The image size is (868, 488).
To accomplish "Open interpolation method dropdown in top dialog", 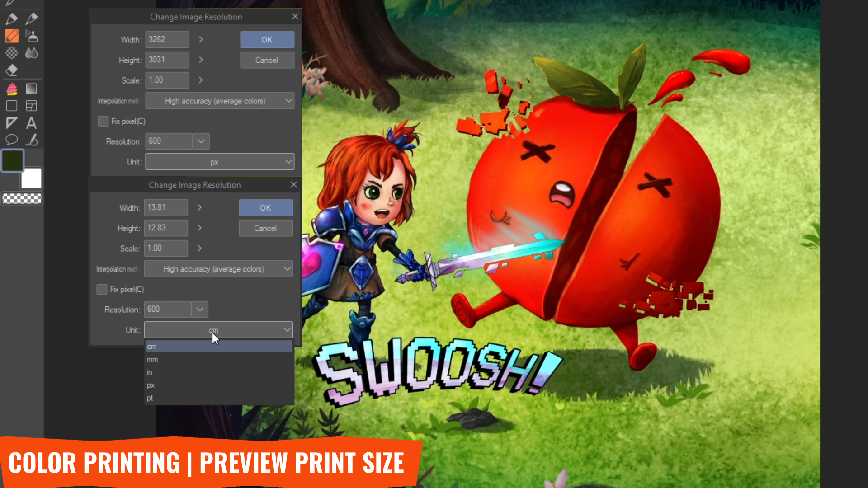I will (220, 101).
